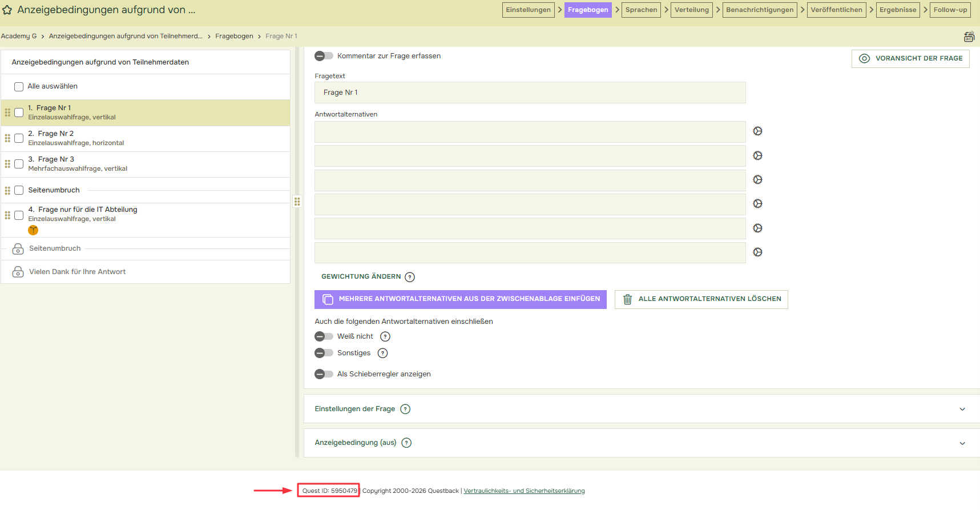
Task: Click the Gewichtung ändern link
Action: 361,277
